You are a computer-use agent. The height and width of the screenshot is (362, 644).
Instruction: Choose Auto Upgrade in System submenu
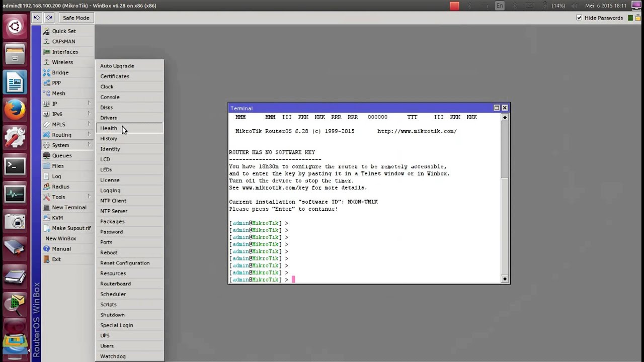click(130, 66)
